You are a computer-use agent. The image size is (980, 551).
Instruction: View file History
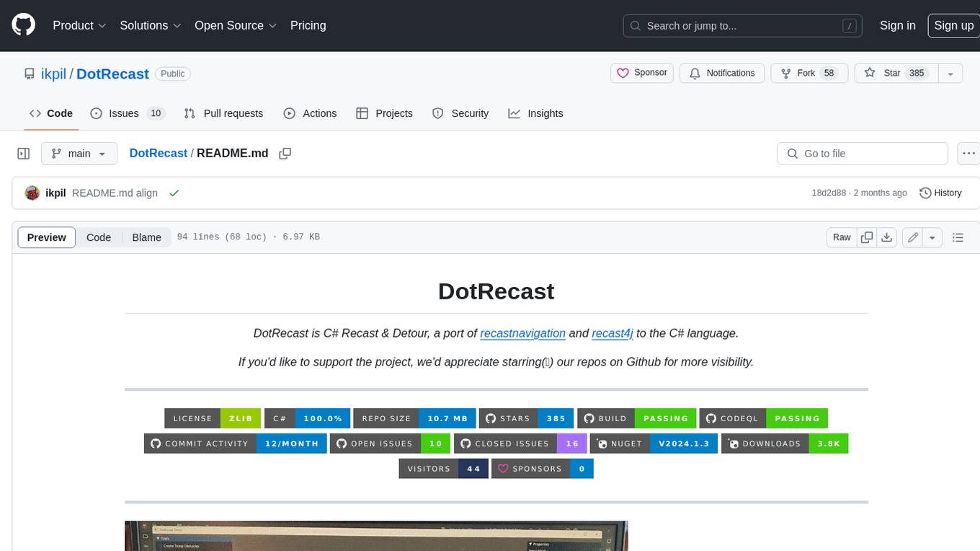(940, 193)
